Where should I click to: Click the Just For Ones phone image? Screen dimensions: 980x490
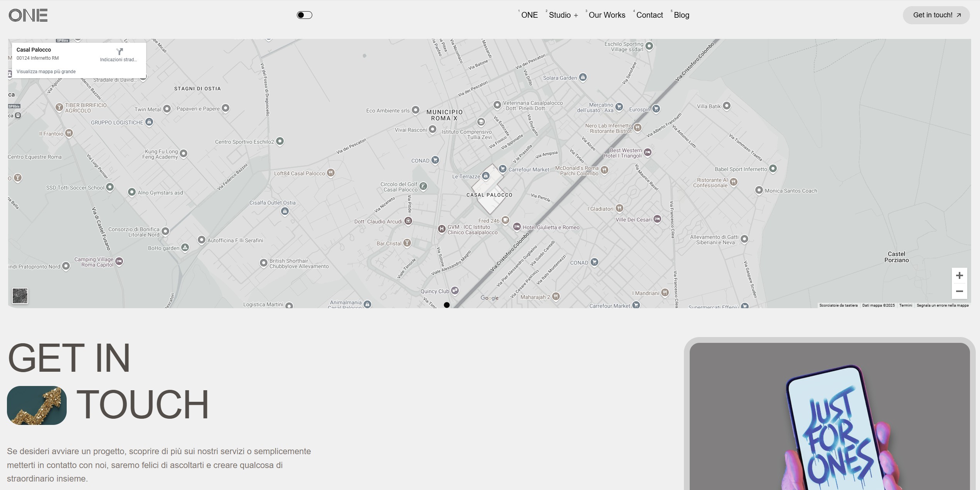point(830,416)
